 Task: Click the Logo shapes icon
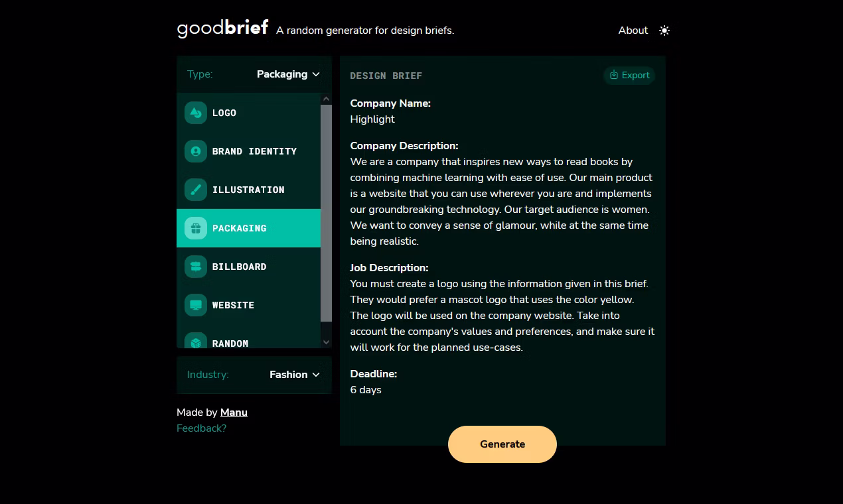(x=196, y=113)
